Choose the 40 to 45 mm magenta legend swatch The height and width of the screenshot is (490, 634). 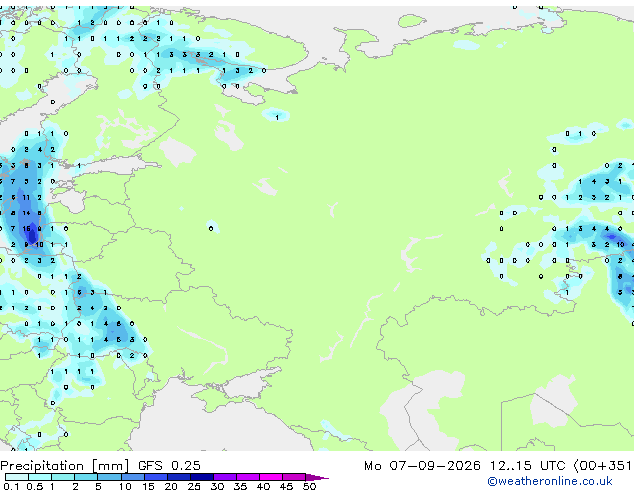click(x=271, y=477)
